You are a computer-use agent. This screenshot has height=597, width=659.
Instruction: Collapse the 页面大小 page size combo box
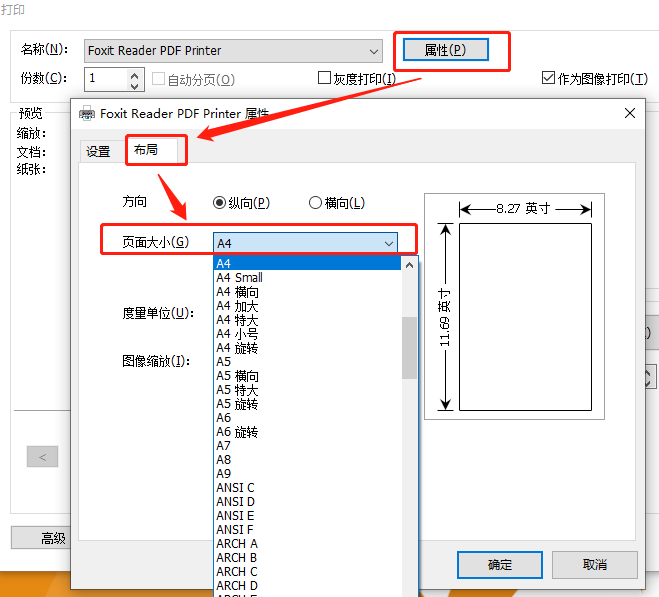[x=305, y=243]
